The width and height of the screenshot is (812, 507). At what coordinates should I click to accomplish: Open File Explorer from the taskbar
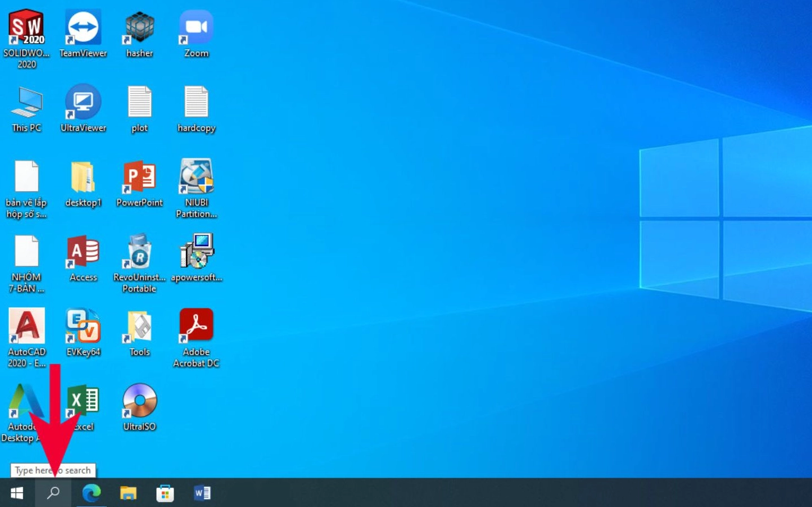tap(128, 493)
